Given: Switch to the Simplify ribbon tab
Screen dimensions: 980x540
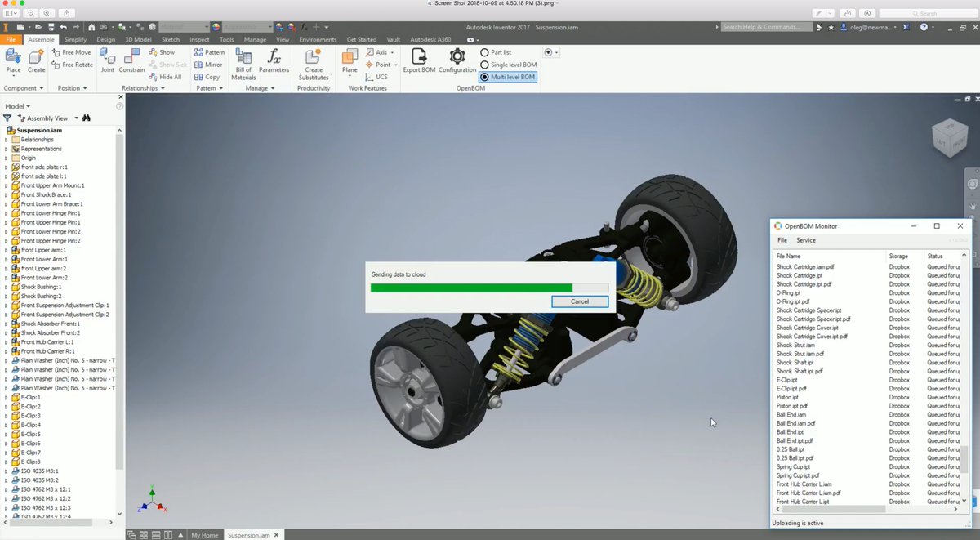Looking at the screenshot, I should [76, 39].
